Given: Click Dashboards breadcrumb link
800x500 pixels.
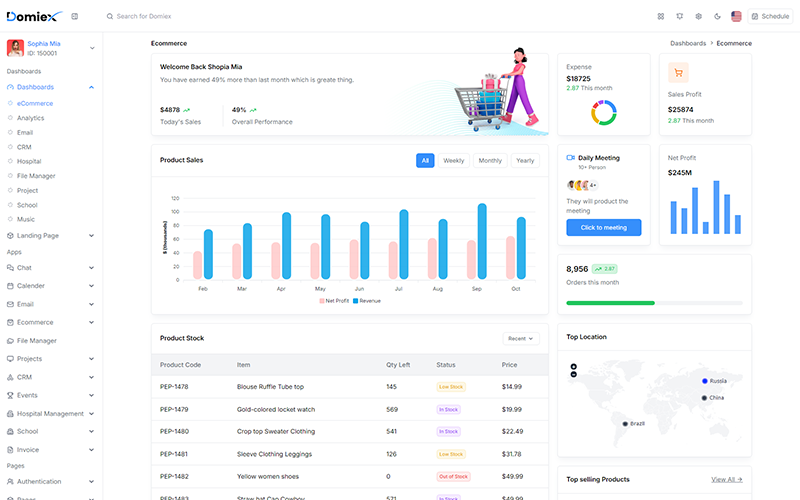Looking at the screenshot, I should pyautogui.click(x=688, y=43).
